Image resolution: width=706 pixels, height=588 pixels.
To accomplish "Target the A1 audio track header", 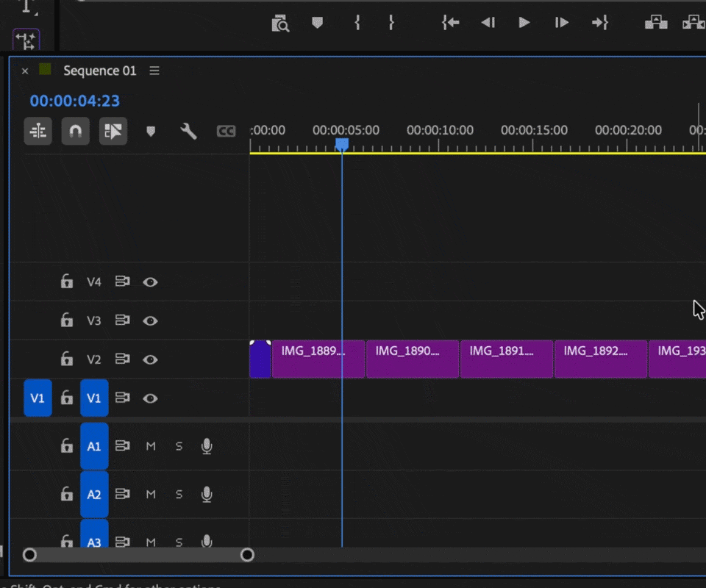I will 94,446.
